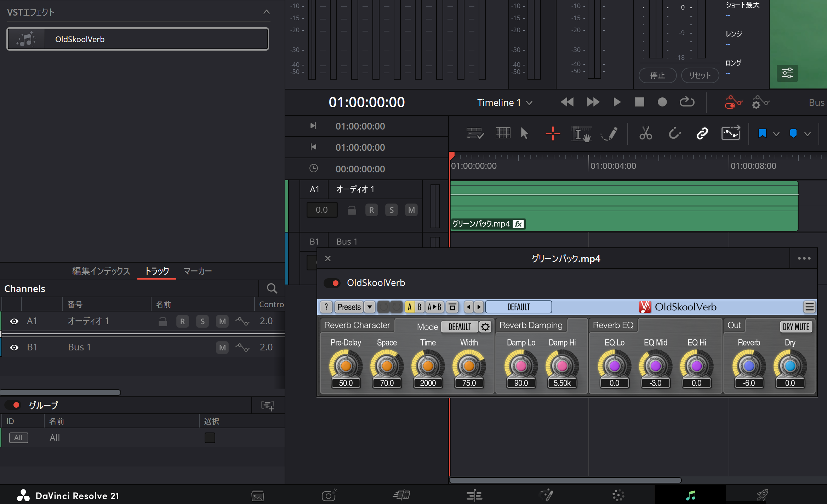827x504 pixels.
Task: Open the Deliver page rocket icon
Action: pos(762,495)
